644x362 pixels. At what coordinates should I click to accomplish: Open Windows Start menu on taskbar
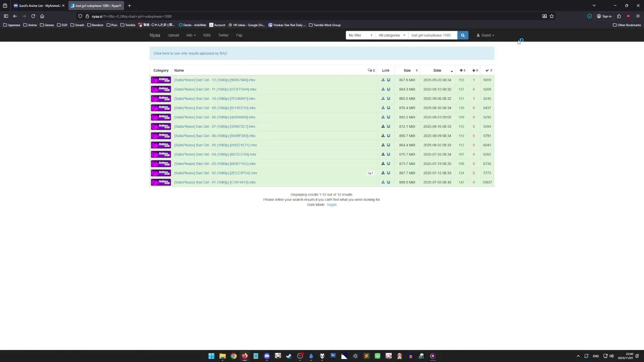click(x=211, y=356)
